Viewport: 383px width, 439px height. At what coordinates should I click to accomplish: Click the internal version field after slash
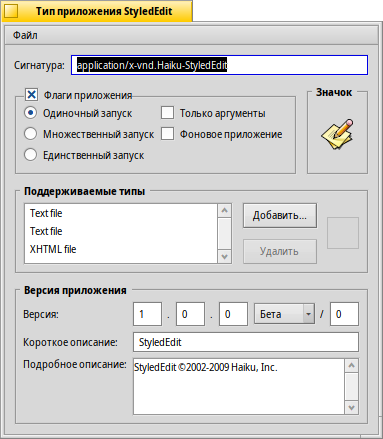pos(344,314)
